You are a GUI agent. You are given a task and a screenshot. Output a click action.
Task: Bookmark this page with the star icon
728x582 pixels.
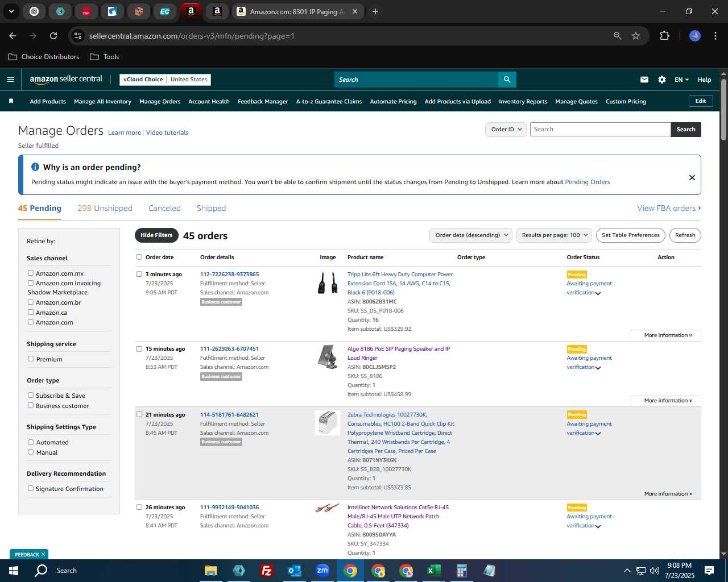(x=636, y=36)
